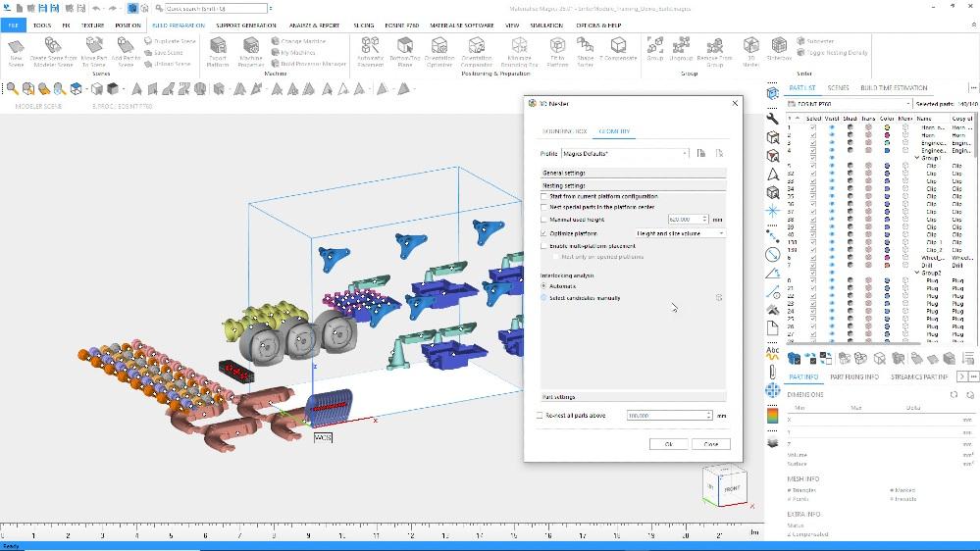Click the Abc text label sidebar icon

pyautogui.click(x=772, y=352)
